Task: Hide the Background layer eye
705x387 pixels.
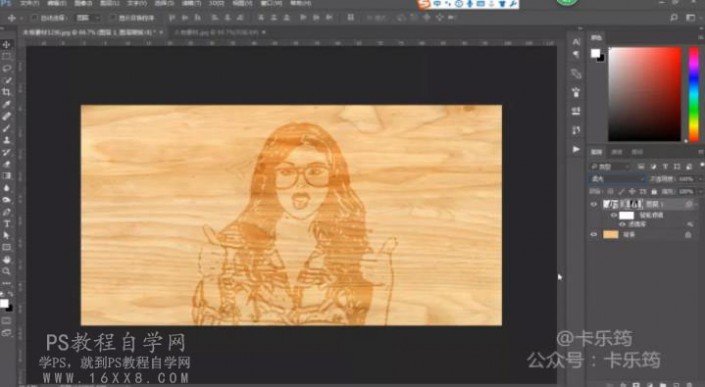Action: point(594,235)
